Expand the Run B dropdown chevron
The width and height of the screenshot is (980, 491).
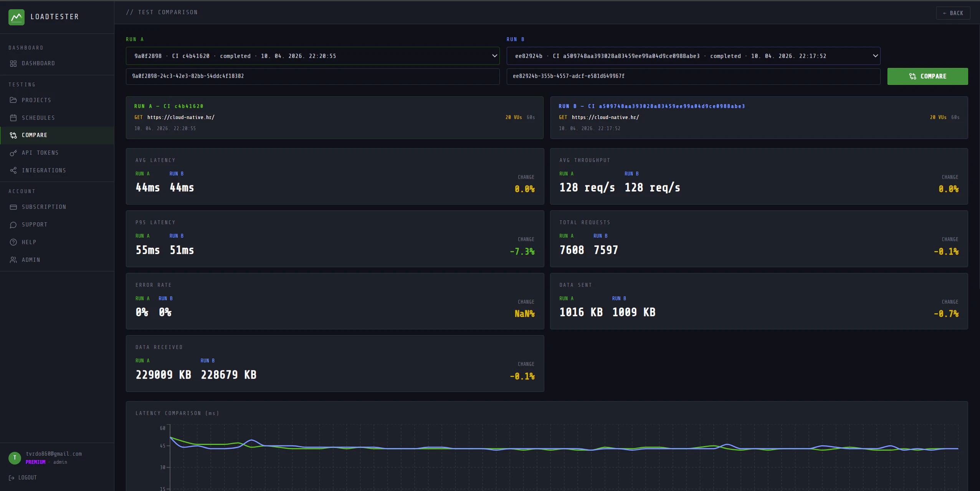point(876,56)
